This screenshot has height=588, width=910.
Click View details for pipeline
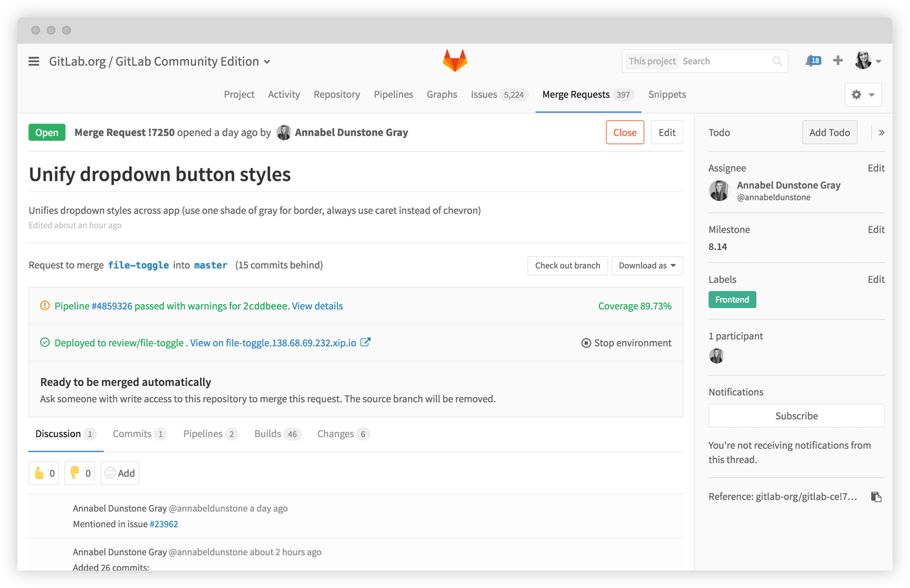coord(317,306)
